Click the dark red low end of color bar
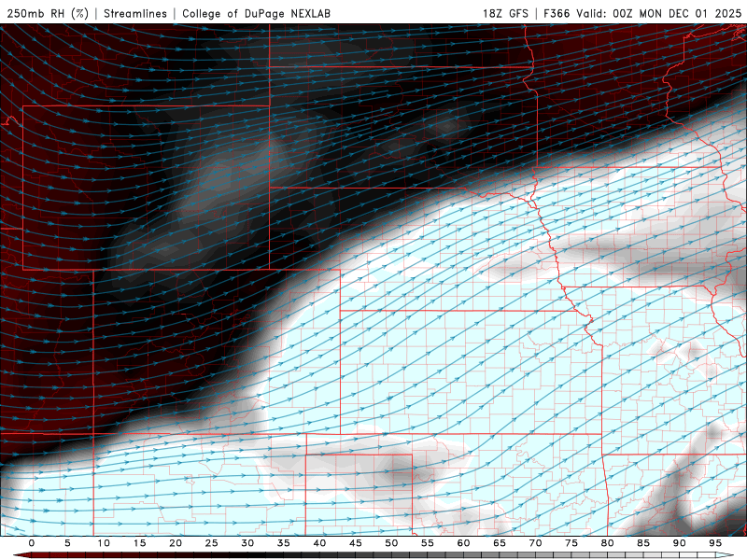Viewport: 747px width, 560px height. pyautogui.click(x=21, y=555)
